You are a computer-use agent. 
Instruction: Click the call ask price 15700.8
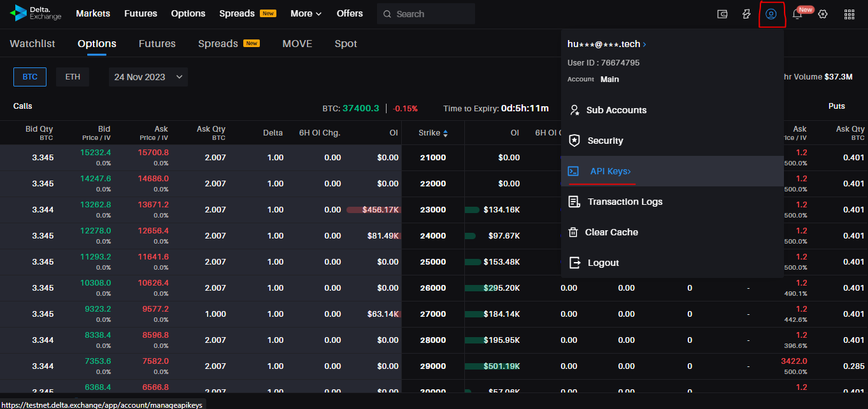point(153,153)
